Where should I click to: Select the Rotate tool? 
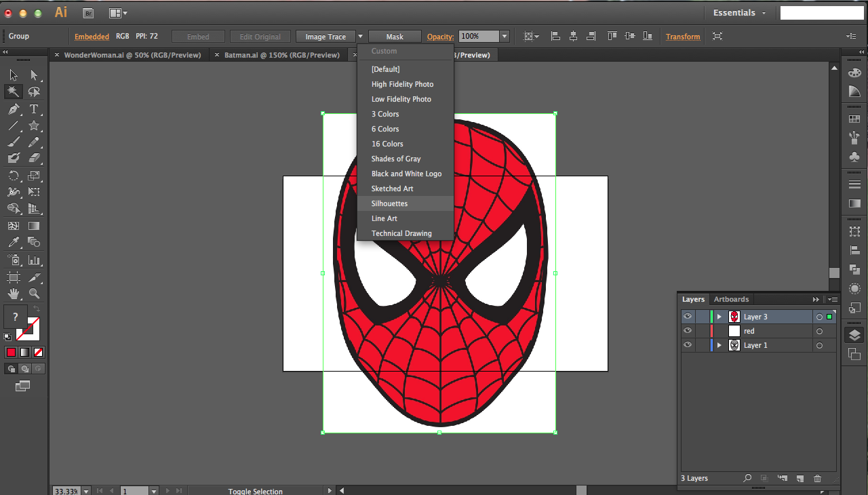pyautogui.click(x=14, y=176)
